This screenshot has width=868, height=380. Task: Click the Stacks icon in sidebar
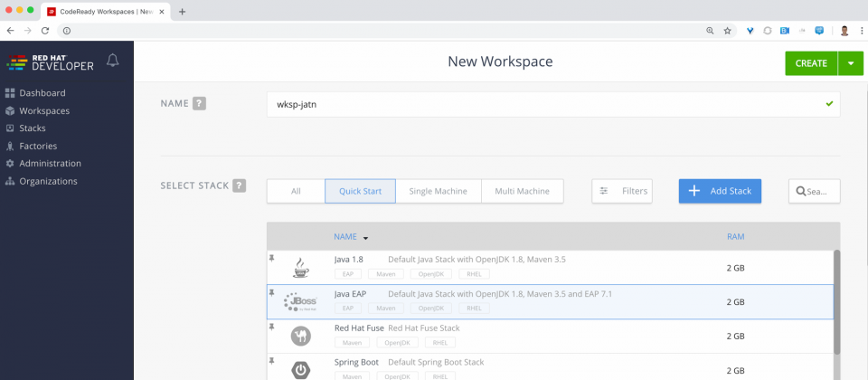10,128
